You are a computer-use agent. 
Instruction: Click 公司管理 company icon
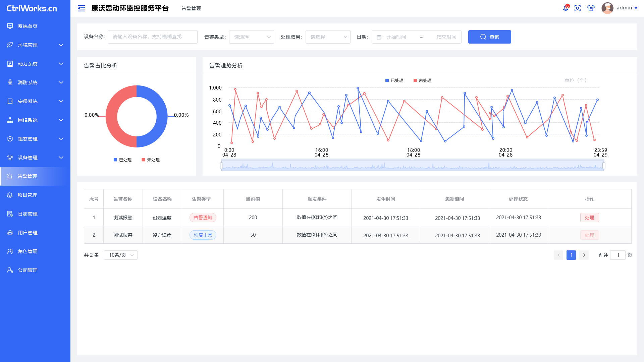point(10,270)
